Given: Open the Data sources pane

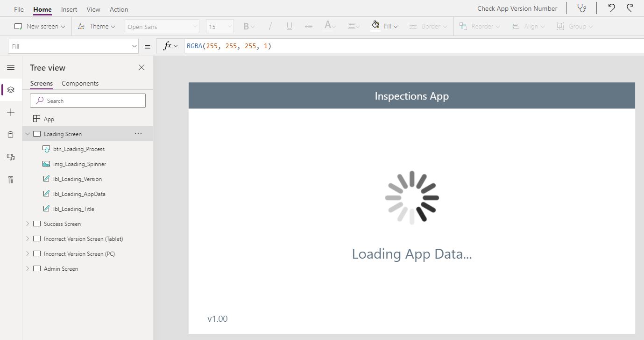Looking at the screenshot, I should (x=11, y=135).
